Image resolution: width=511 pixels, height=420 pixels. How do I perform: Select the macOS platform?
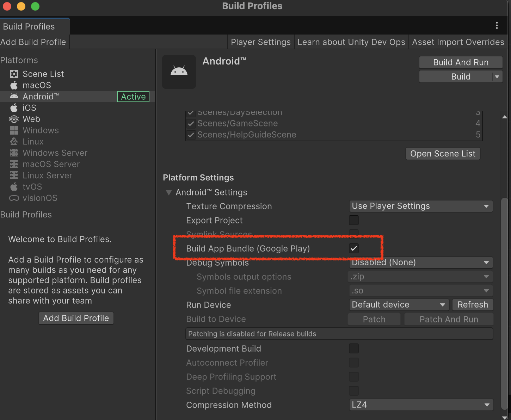pos(78,85)
